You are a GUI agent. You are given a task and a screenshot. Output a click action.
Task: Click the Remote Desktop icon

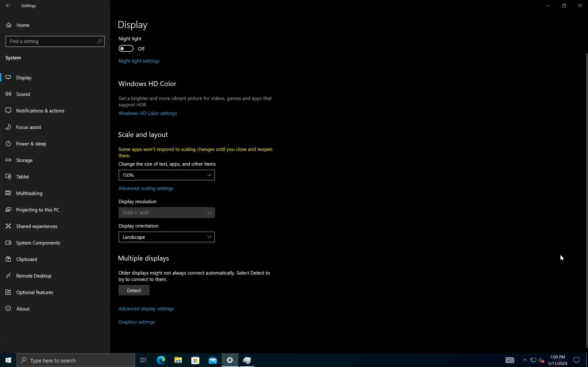[8, 275]
